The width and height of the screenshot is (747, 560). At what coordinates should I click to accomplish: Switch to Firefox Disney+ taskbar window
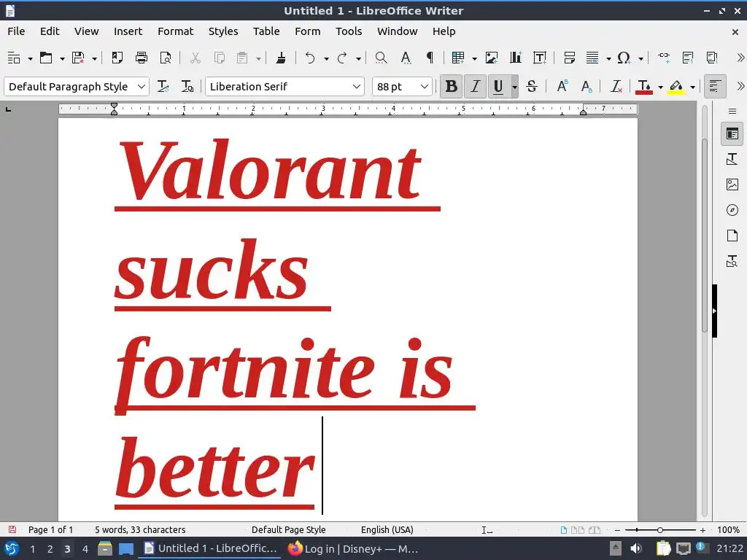(354, 549)
